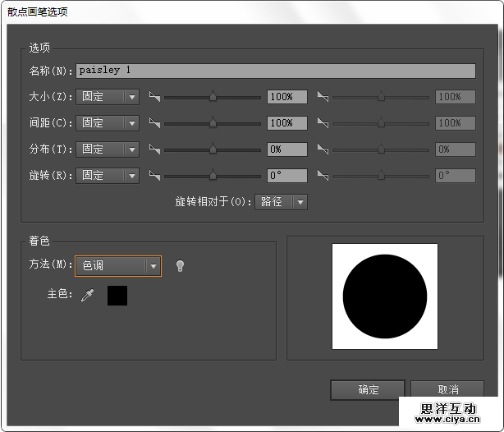This screenshot has height=432, width=504.
Task: Open the 间距 (Spacing) mode dropdown
Action: click(x=108, y=123)
